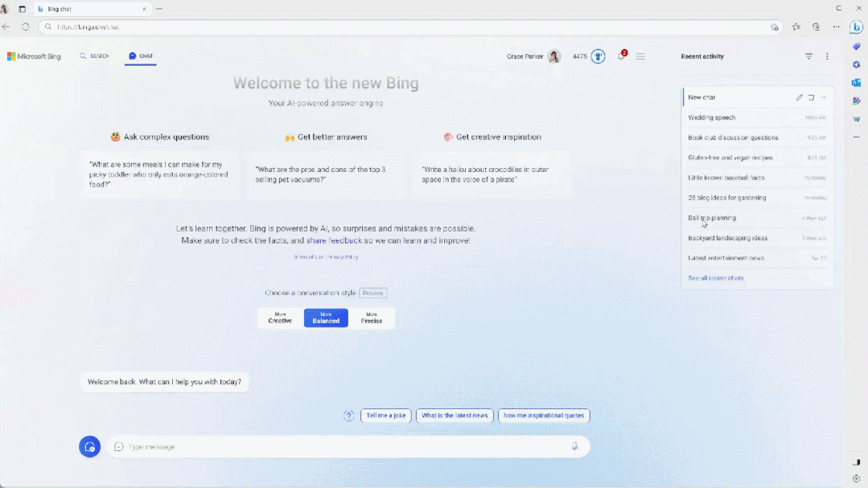
Task: Click the inspirational quotes suggestion
Action: tap(544, 416)
